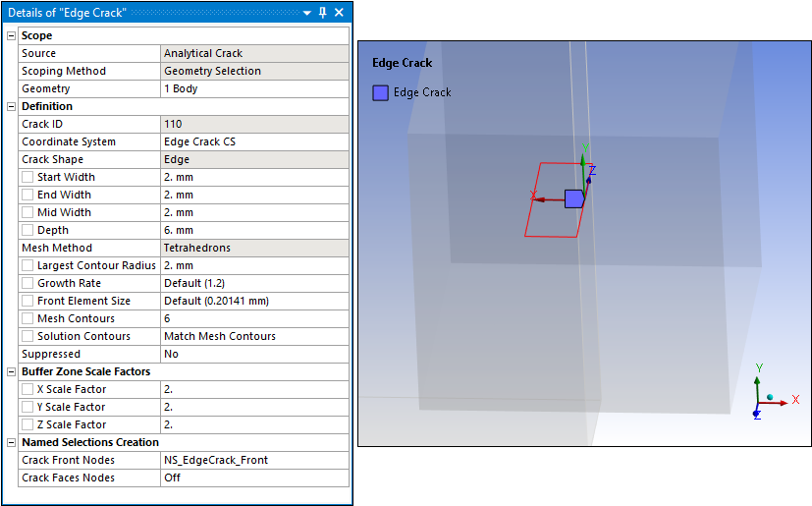812x506 pixels.
Task: Open the Coordinate System Edge Crack CS field
Action: click(254, 141)
